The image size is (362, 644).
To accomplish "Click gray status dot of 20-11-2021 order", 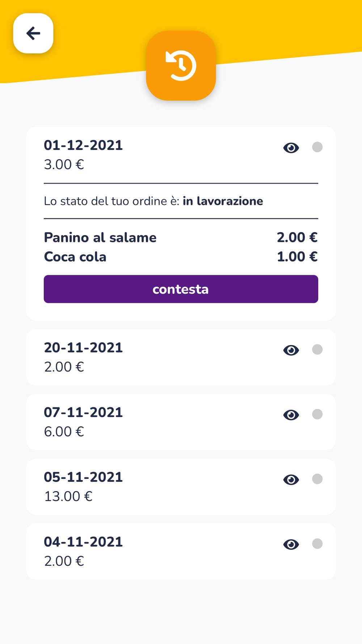I will pos(317,350).
